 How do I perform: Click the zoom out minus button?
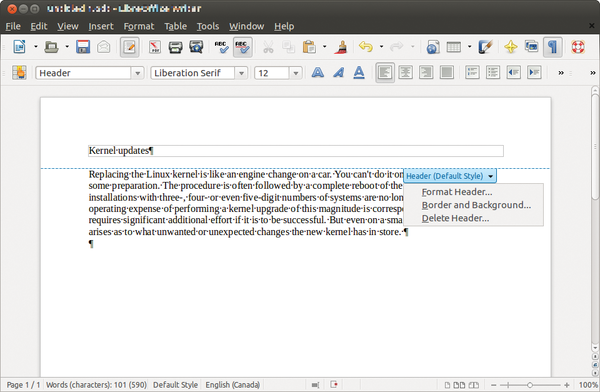[x=494, y=385]
